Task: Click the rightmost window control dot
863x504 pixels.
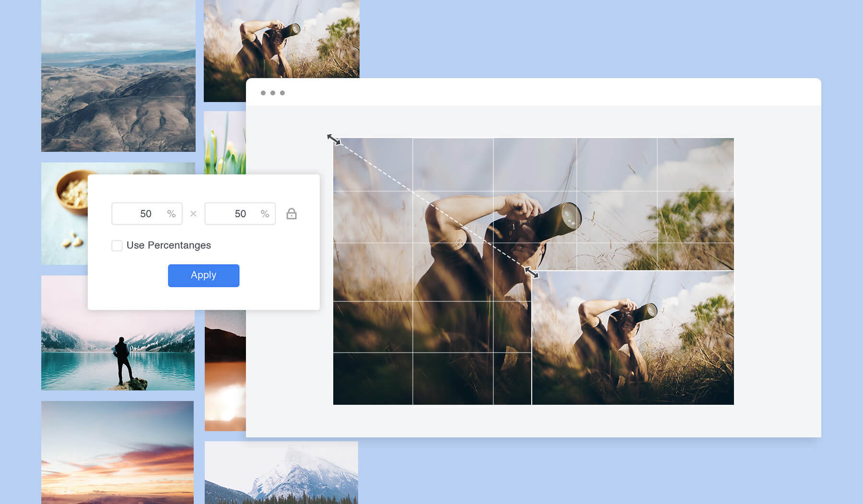Action: [x=282, y=92]
